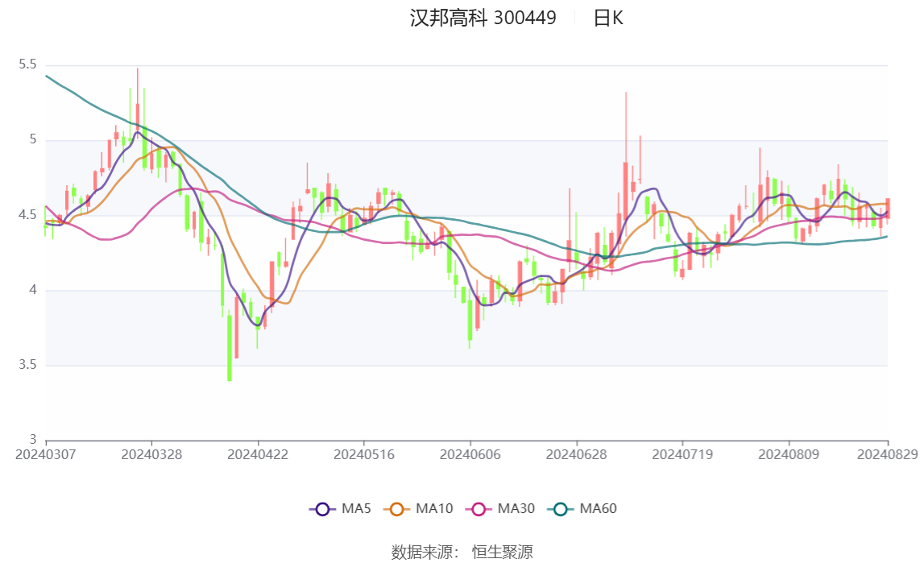Click y-axis value 5.5
This screenshot has height=563, width=924.
[27, 64]
